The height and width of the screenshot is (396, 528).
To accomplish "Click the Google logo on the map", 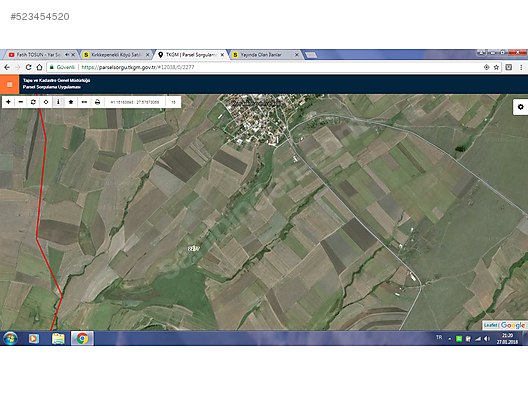I will 513,325.
